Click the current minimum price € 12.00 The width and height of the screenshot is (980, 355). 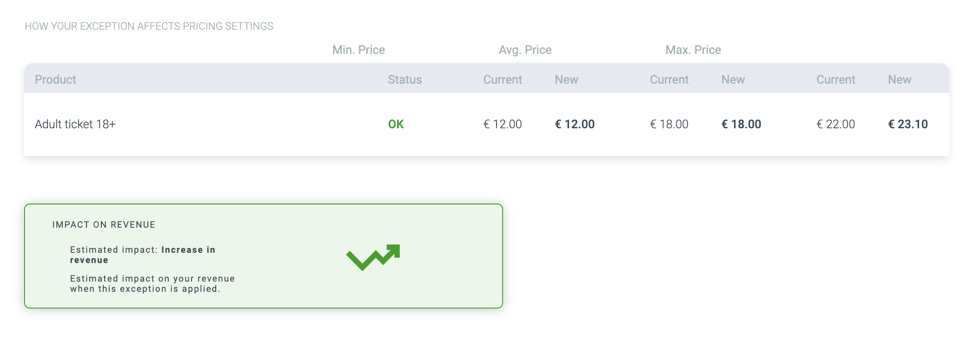[503, 124]
